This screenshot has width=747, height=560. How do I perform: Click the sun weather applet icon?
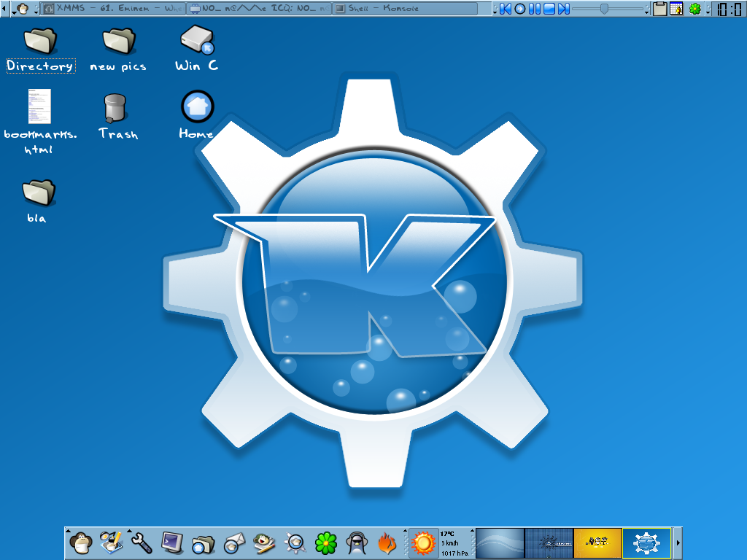tap(424, 543)
